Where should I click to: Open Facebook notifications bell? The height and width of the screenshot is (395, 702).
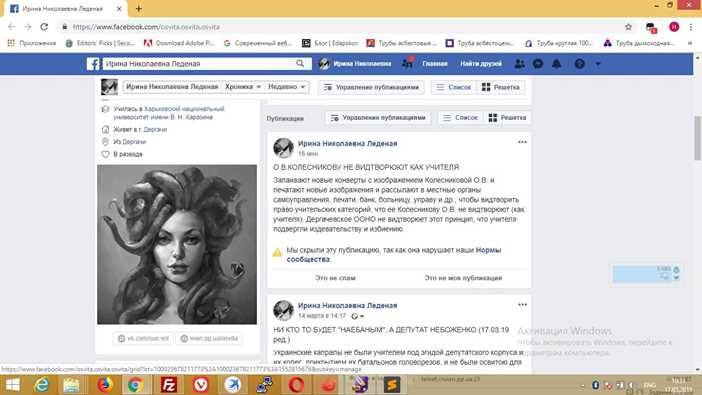coord(556,64)
